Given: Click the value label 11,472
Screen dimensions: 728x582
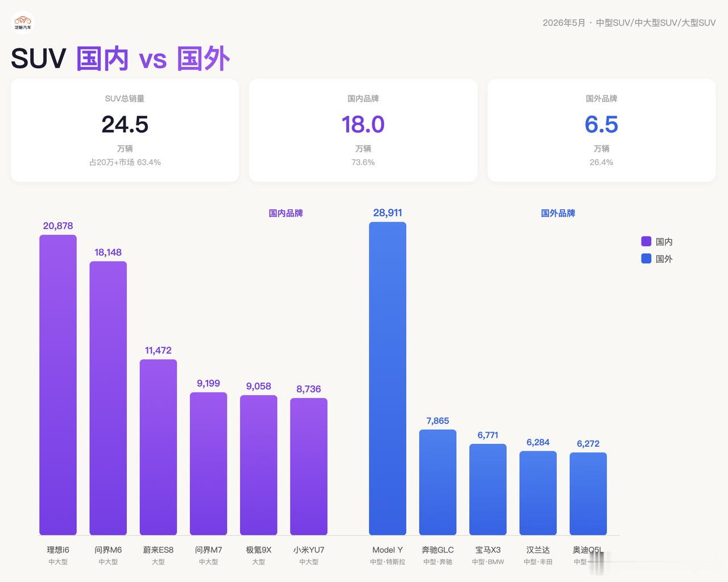Looking at the screenshot, I should click(158, 350).
